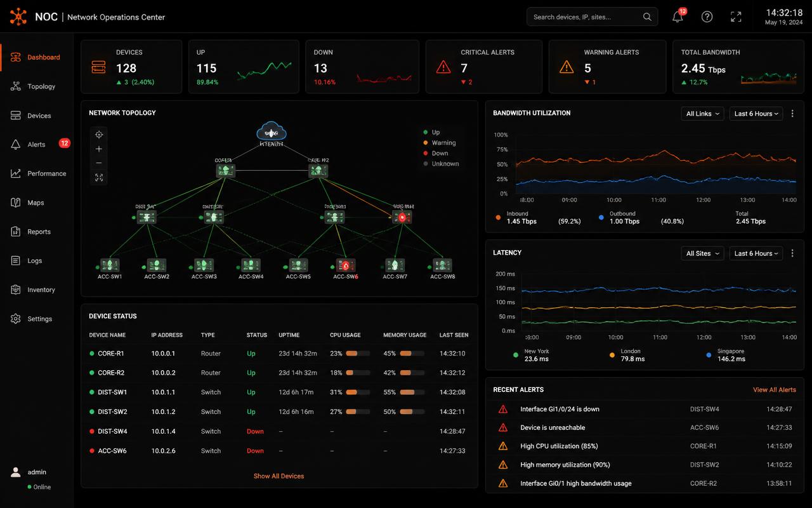This screenshot has width=812, height=508.
Task: Click the Device is unreachable alert text
Action: pyautogui.click(x=553, y=428)
